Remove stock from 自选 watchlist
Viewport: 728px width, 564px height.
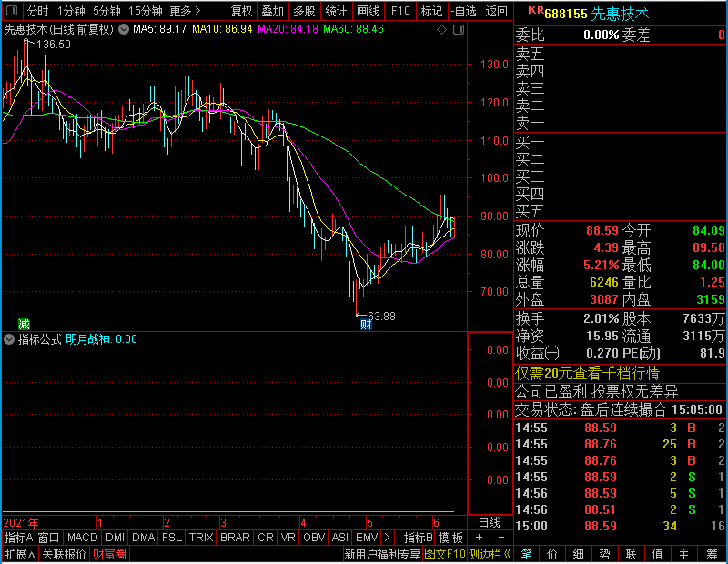(x=463, y=11)
